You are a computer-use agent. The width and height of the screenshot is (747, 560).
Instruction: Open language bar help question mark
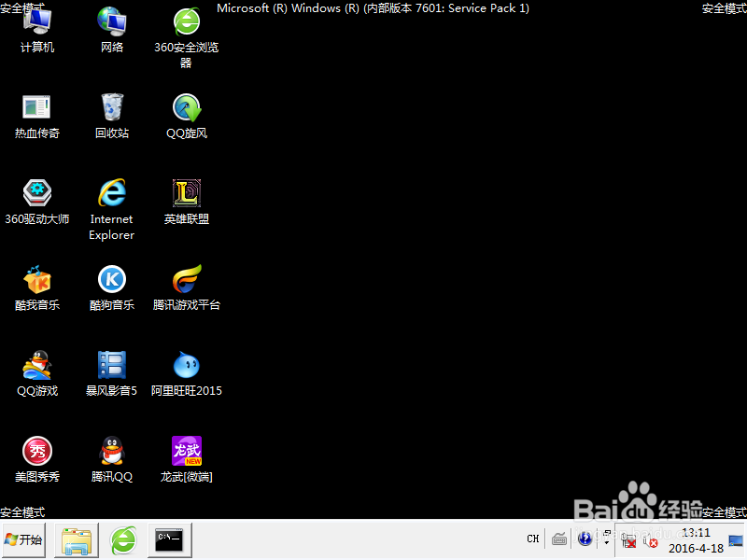[585, 539]
